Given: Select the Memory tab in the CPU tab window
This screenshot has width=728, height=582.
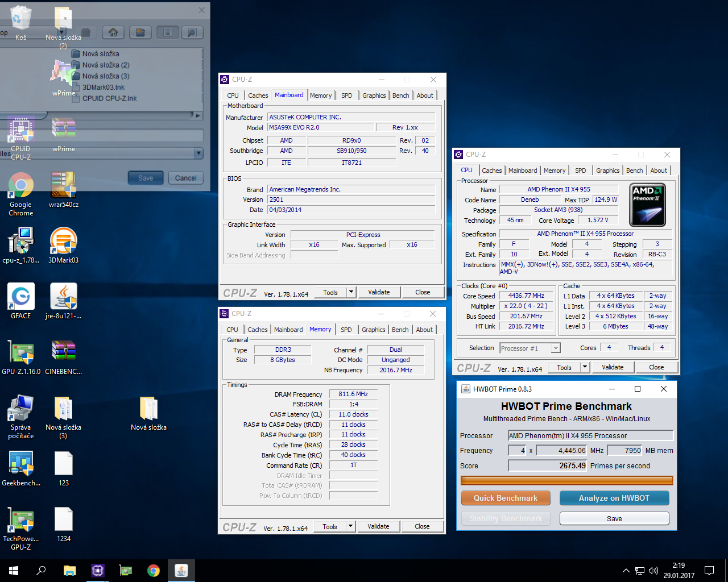Looking at the screenshot, I should point(554,171).
